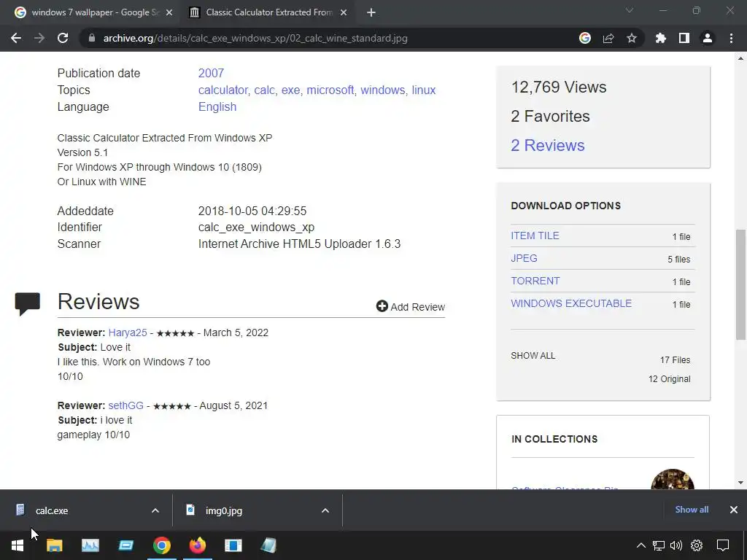Select the Classic Calculator Extracted tab
The image size is (747, 560).
click(x=267, y=12)
